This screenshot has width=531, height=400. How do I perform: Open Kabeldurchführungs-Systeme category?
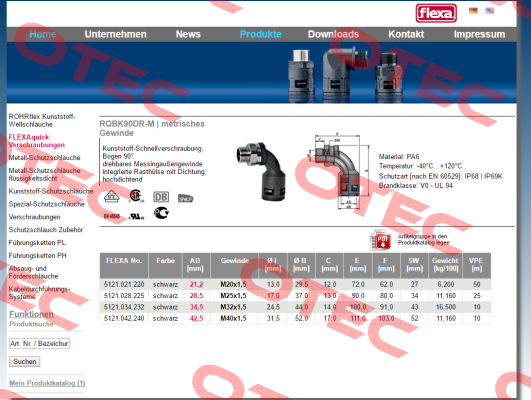[x=39, y=293]
